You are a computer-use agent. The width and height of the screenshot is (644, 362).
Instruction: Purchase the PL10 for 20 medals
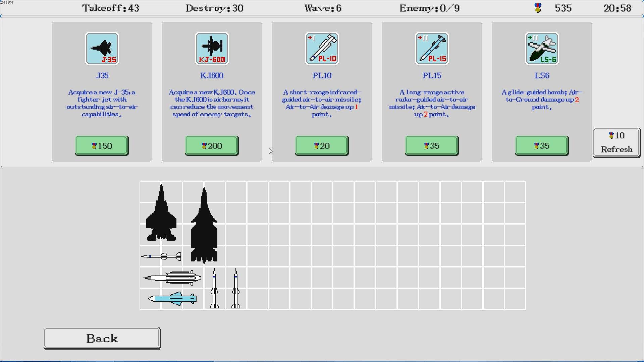tap(321, 145)
